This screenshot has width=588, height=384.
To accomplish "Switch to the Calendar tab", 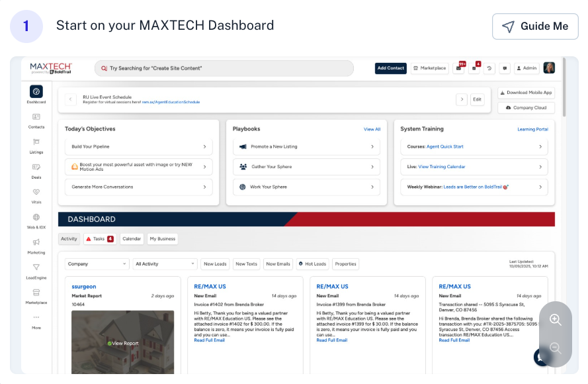I will 132,239.
